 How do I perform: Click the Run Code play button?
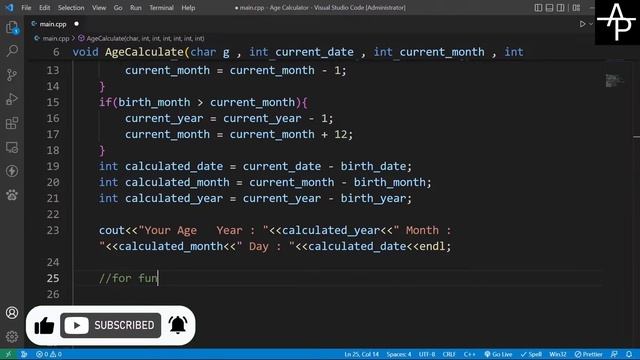(582, 24)
